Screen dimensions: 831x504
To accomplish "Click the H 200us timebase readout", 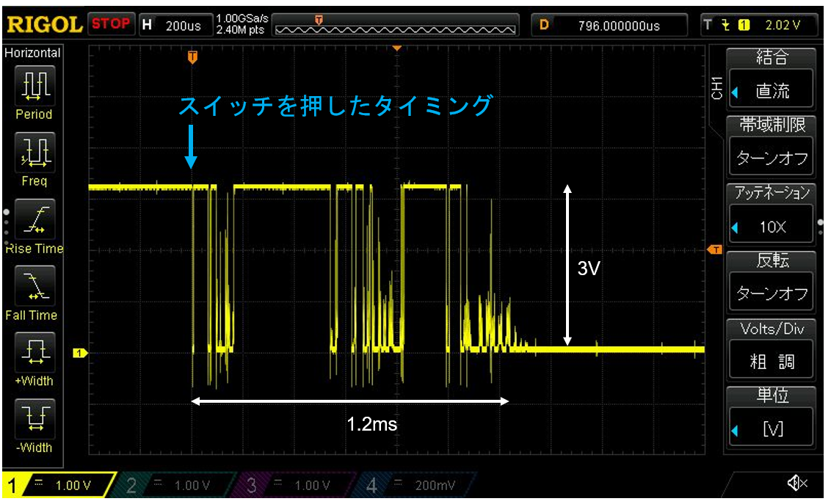I will tap(173, 25).
